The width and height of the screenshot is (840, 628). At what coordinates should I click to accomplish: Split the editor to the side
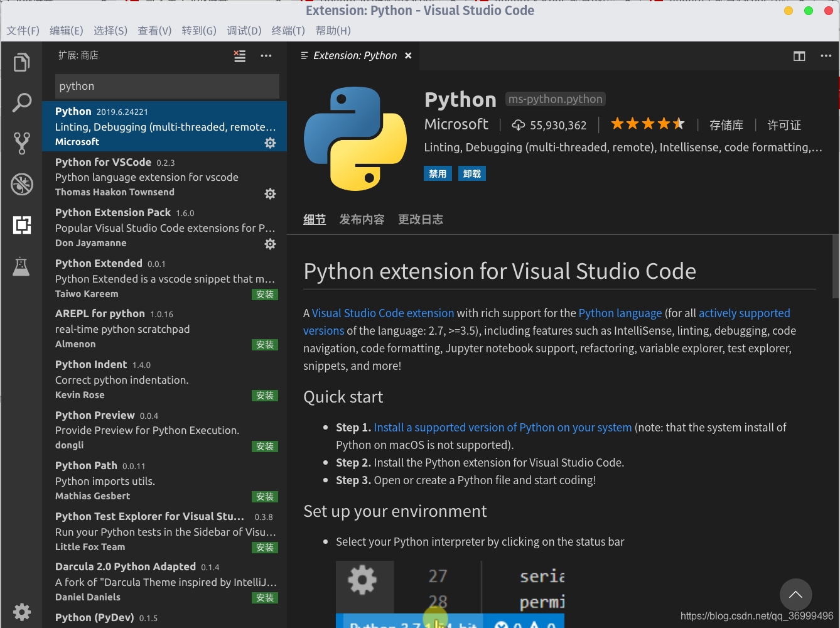[x=799, y=56]
